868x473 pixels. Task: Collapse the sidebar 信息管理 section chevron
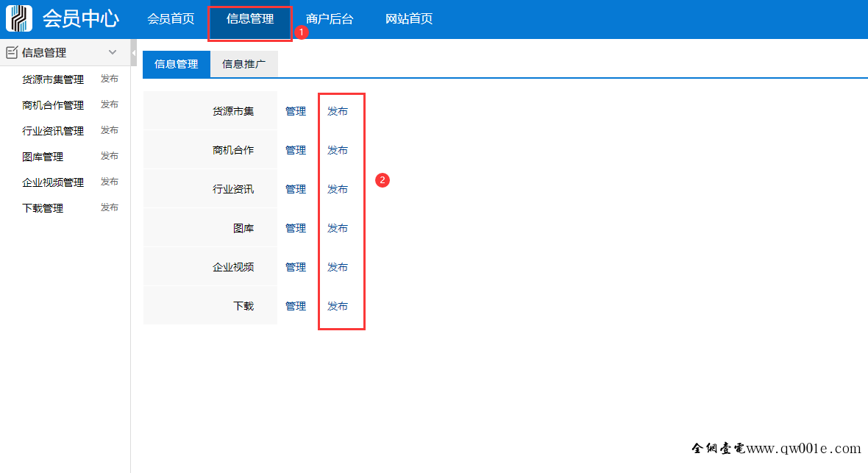pos(113,52)
